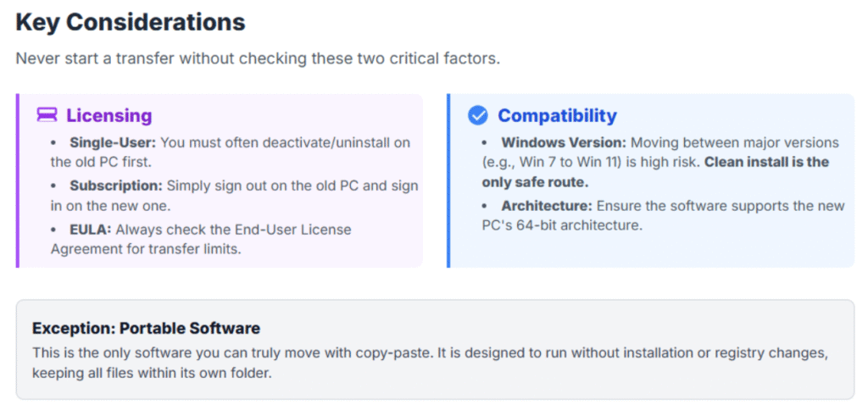Click the bold "Subscription:" label

pos(115,186)
